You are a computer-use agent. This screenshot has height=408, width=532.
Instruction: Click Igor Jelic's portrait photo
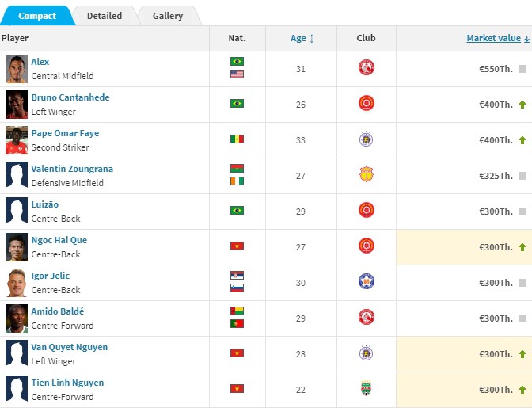coord(16,282)
